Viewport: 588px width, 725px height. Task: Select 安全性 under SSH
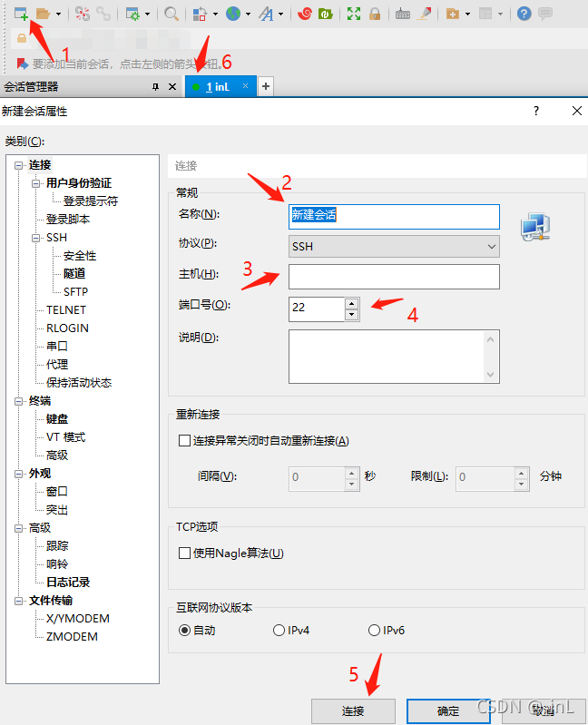tap(80, 256)
